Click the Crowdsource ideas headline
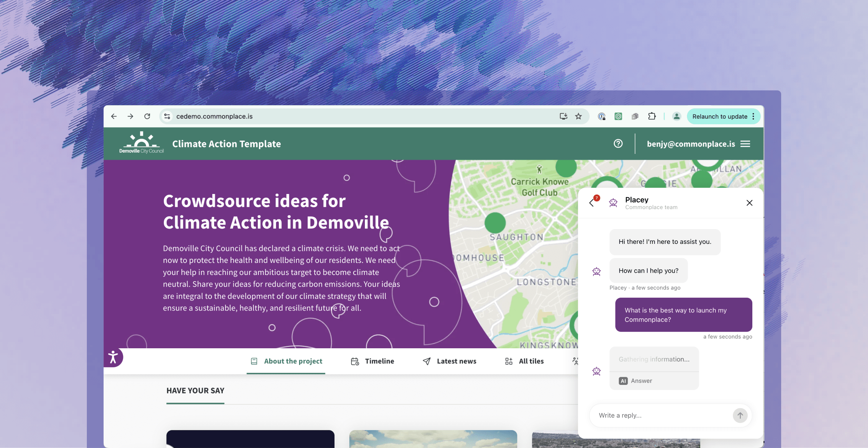Screen dimensions: 868x448 (x=276, y=212)
